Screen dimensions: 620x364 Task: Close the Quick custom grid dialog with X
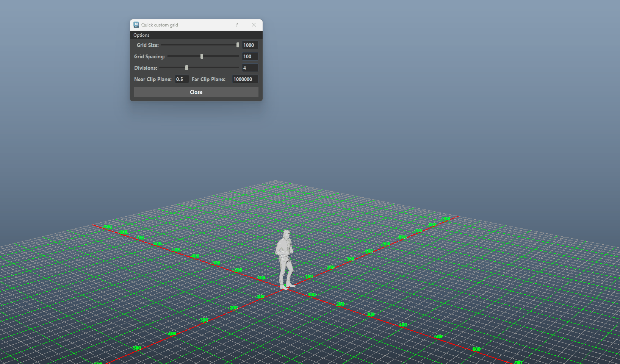point(254,25)
